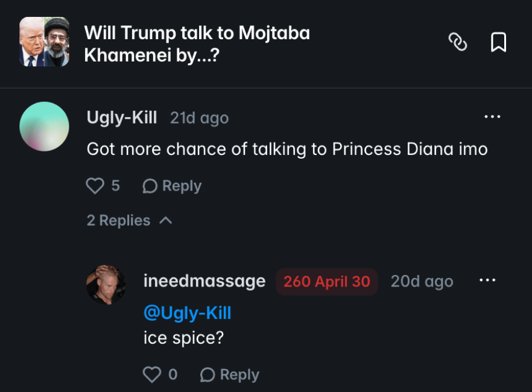
Task: Click the red 260 April 30 position badge
Action: (326, 281)
